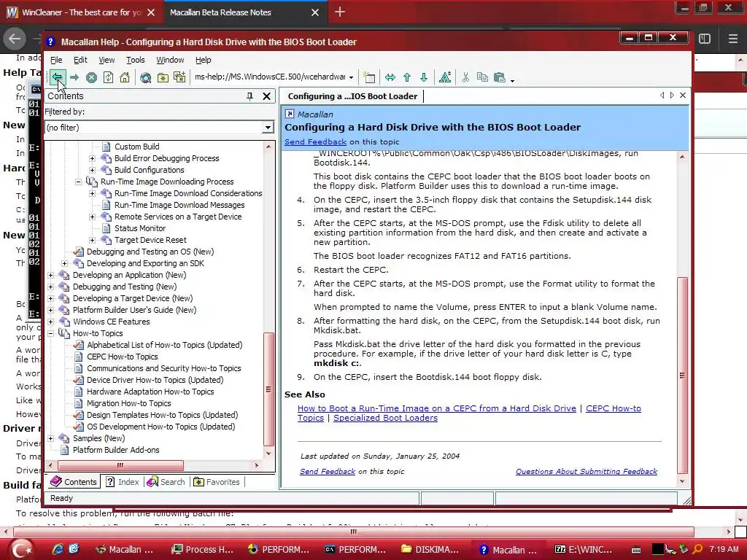Collapse Run-Time Image Downloading Process node
This screenshot has height=560, width=747.
78,182
